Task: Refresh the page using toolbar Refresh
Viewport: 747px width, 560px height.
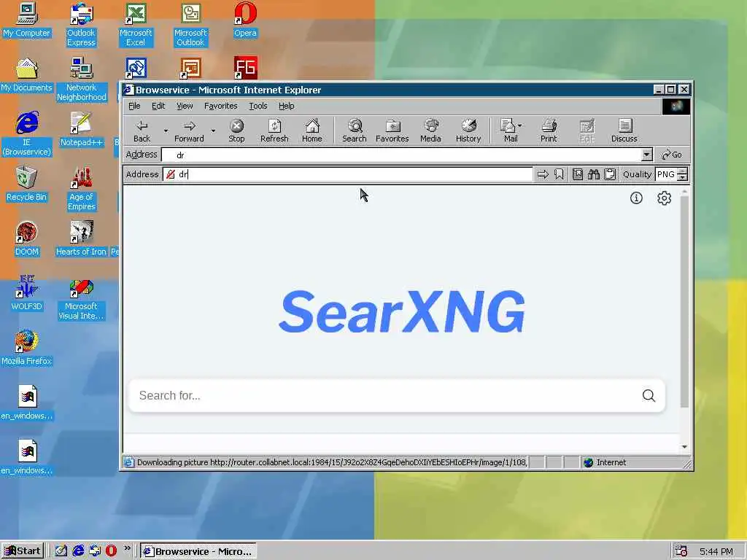Action: click(x=274, y=131)
